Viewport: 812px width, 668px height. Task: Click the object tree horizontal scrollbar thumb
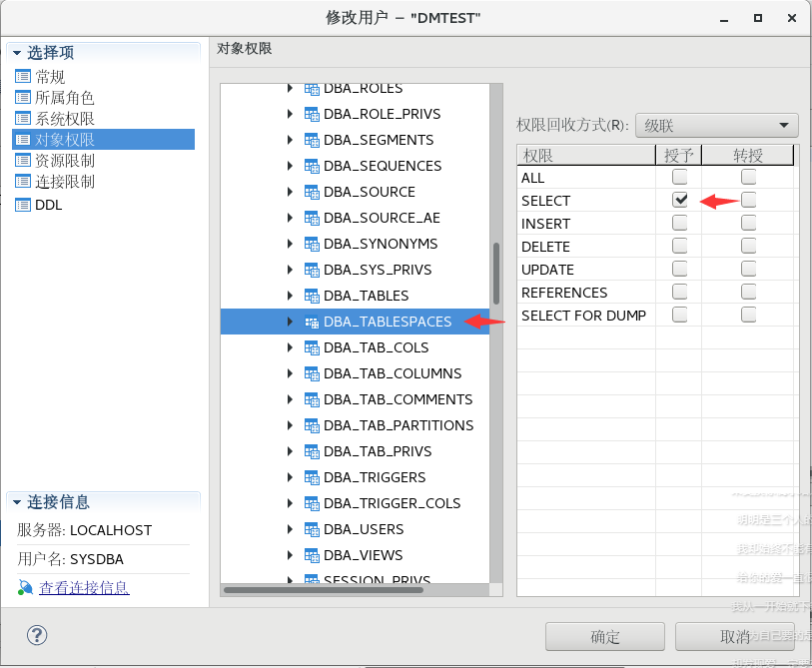coord(324,590)
